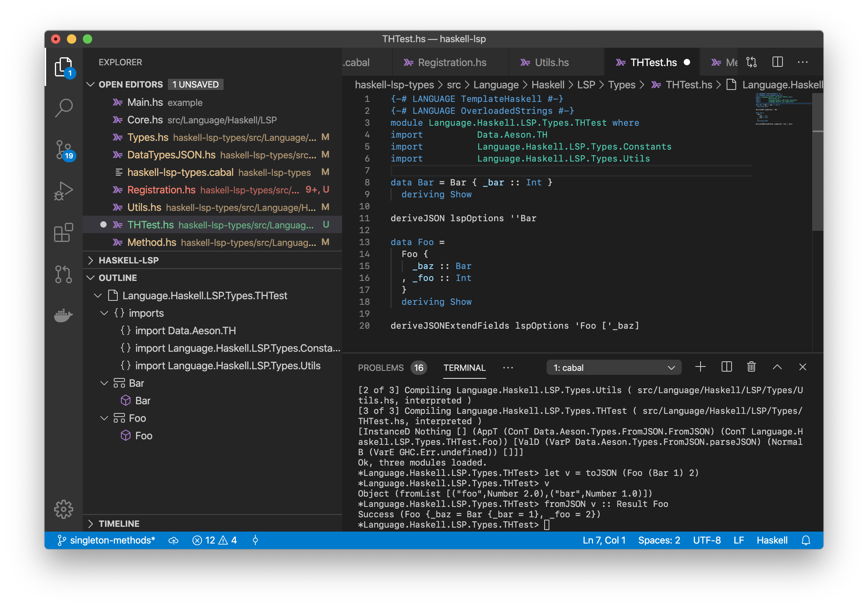Click the 16 problems count badge
Screen dimensions: 868x608
click(x=418, y=368)
